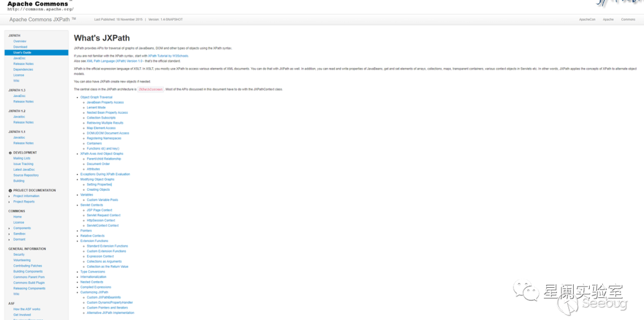Jump to Collection Subscripts
The image size is (644, 320).
pyautogui.click(x=101, y=118)
